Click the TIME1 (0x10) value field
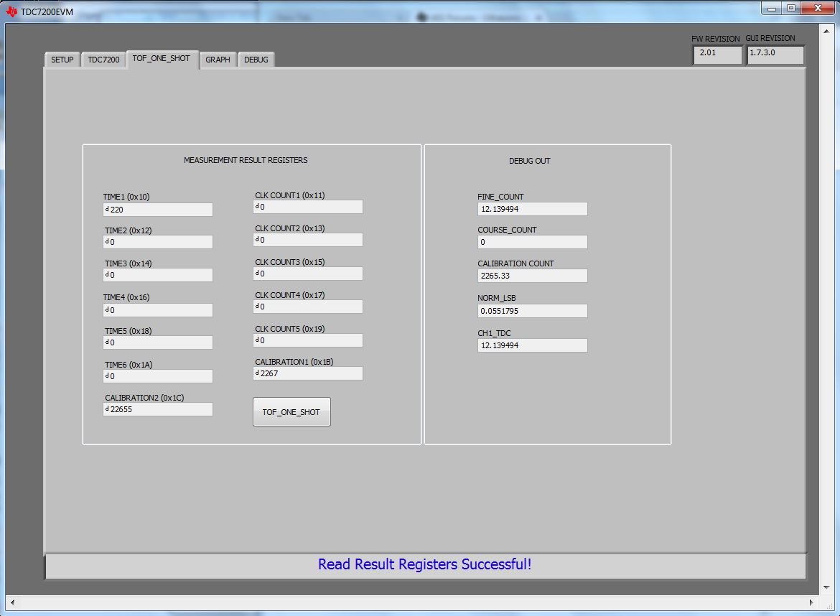 157,210
